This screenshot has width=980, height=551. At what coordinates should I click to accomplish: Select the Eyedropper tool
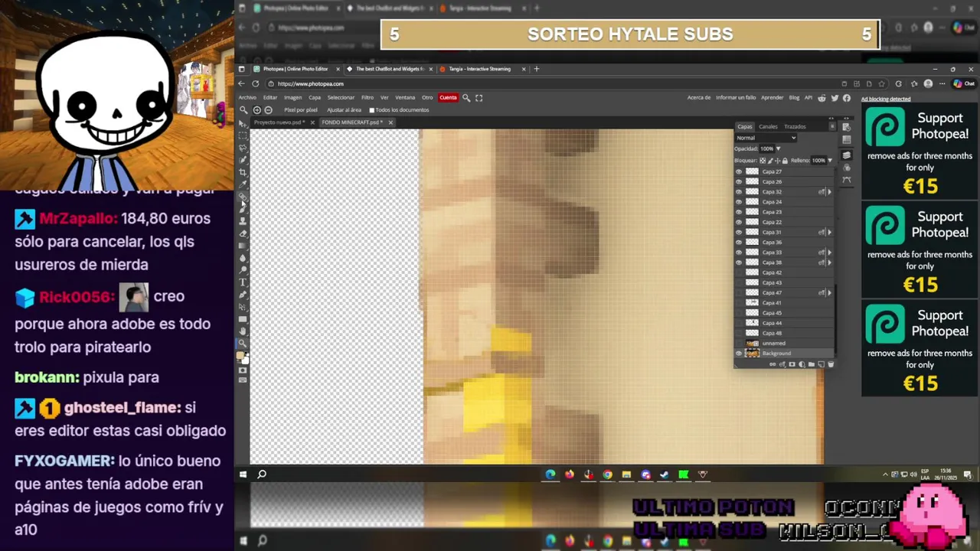[x=243, y=184]
